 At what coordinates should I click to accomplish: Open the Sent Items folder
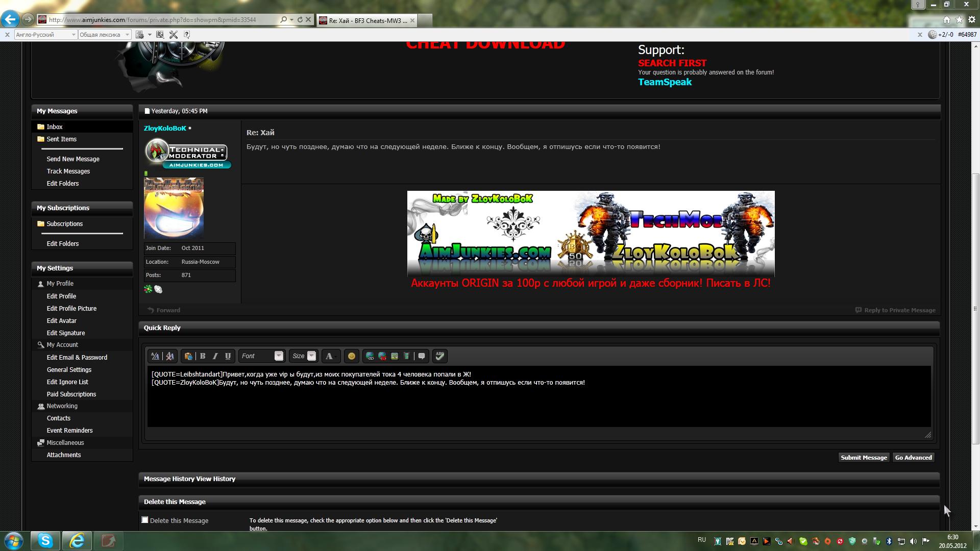pos(61,139)
